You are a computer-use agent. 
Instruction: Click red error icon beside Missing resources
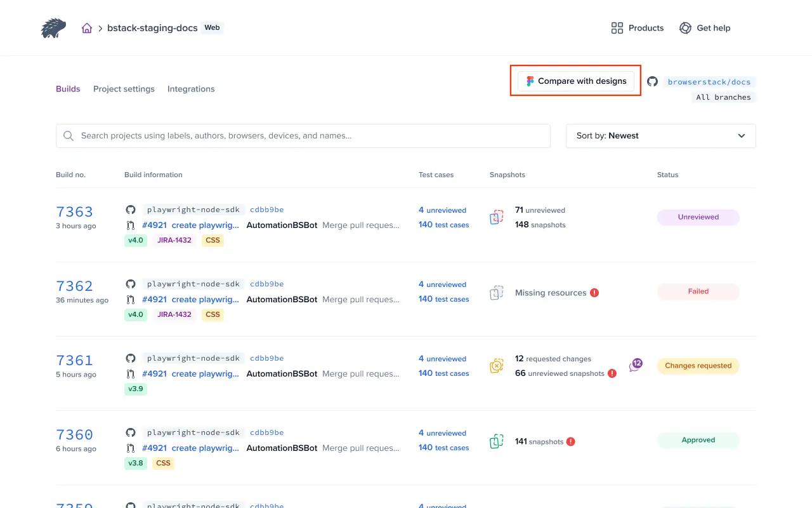(594, 293)
